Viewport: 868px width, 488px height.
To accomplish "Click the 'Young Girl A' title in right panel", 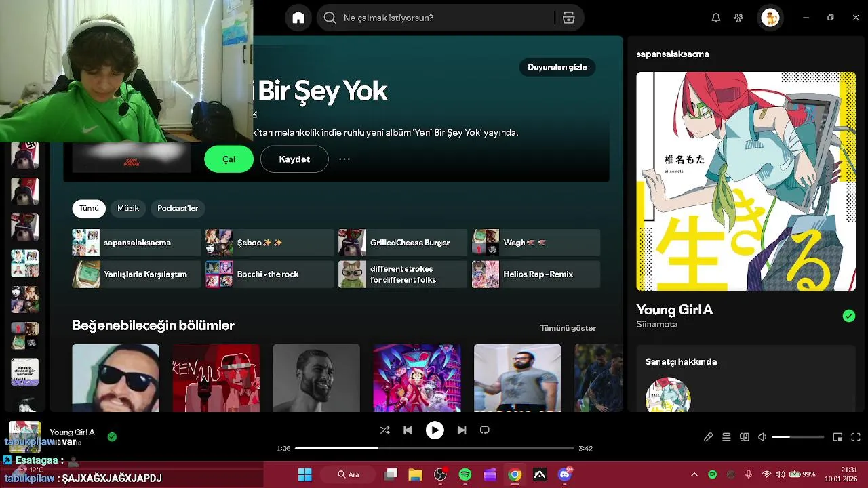I will coord(674,310).
